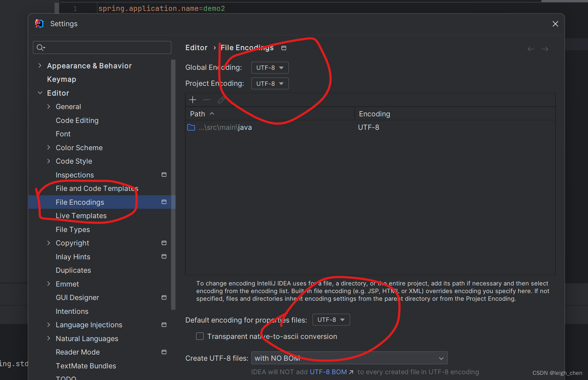Viewport: 588px width, 380px height.
Task: Click the project icon next to Copyright
Action: tap(164, 243)
